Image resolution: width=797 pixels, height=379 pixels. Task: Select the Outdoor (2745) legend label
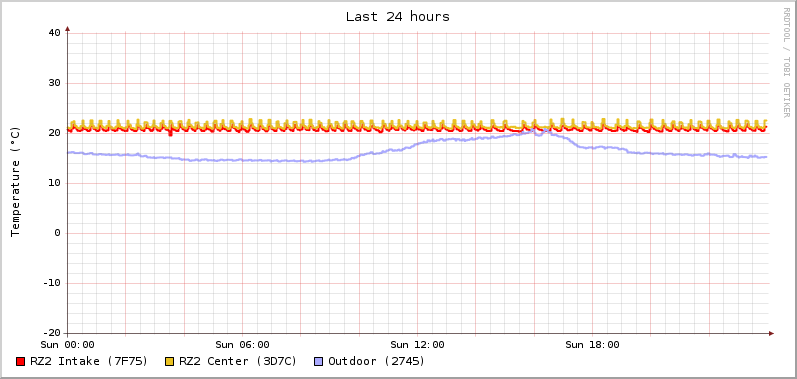(377, 362)
